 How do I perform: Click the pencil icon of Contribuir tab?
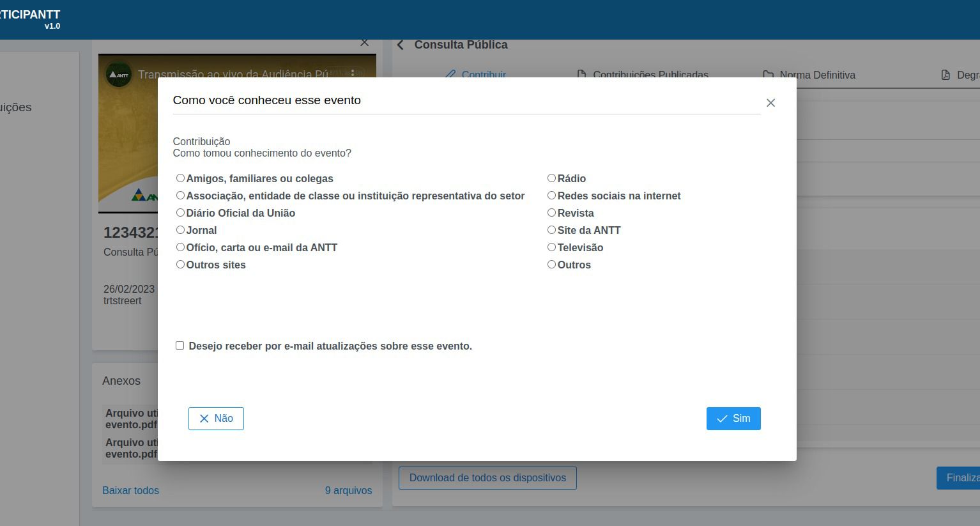point(450,75)
